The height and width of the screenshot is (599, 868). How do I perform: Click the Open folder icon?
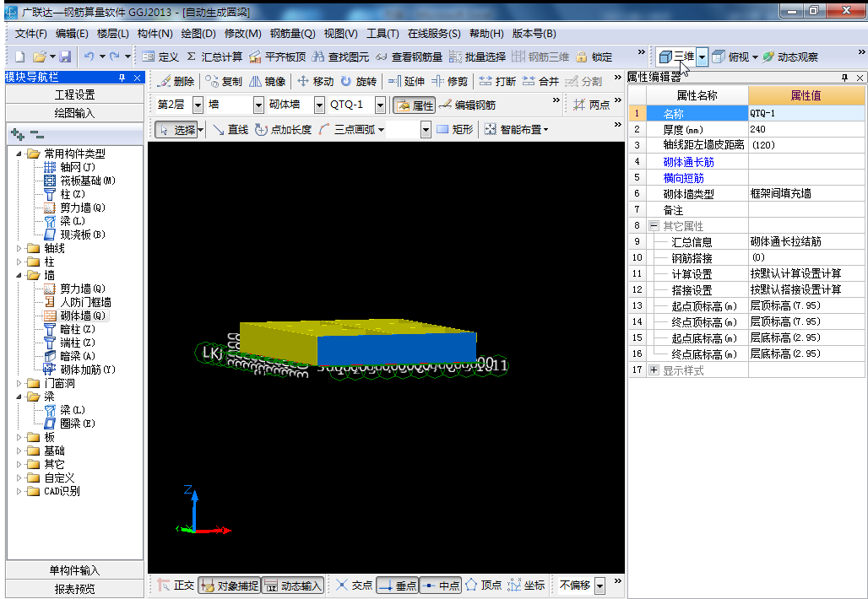[40, 57]
